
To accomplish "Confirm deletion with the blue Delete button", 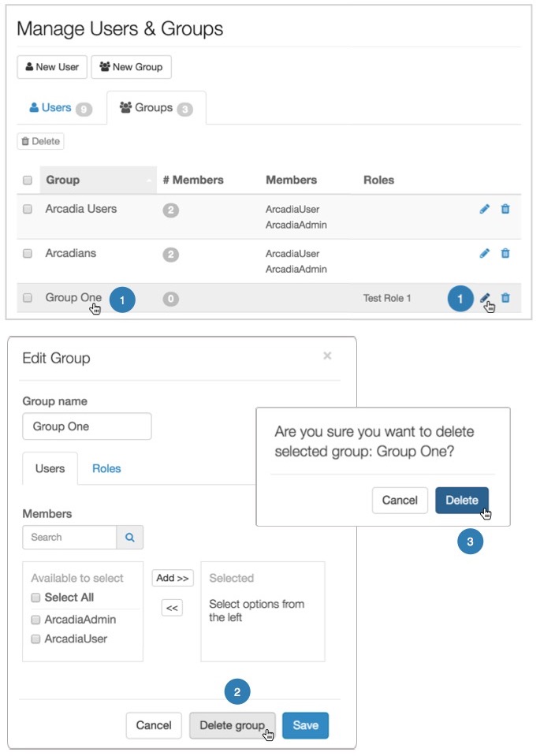I will point(461,500).
